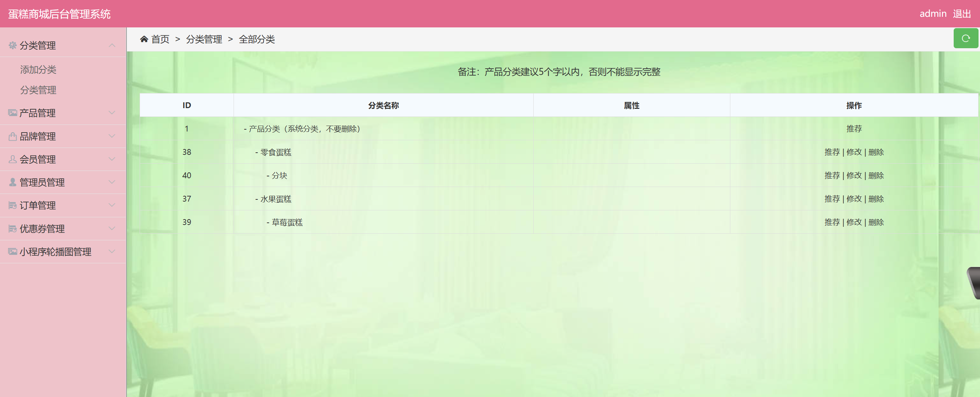
Task: Click the admin icon beside 管理员管理
Action: (12, 183)
